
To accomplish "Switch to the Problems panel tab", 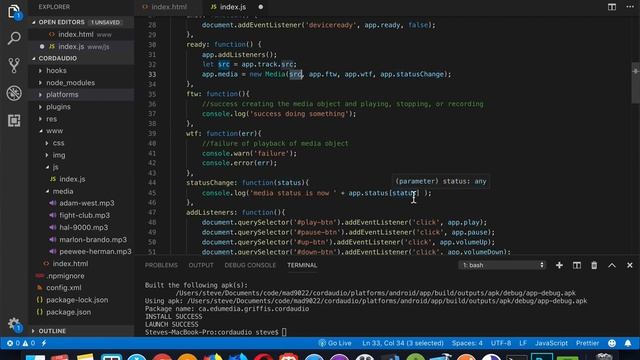I will pos(161,265).
